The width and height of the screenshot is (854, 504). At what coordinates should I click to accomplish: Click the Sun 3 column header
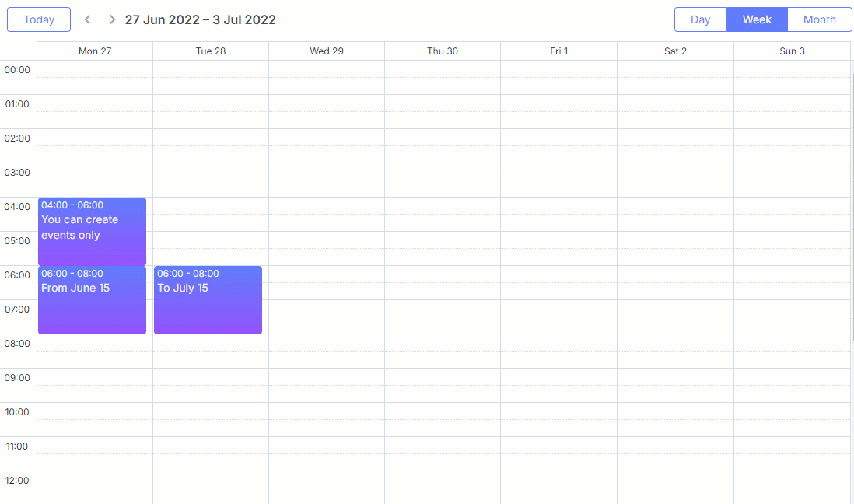pyautogui.click(x=792, y=51)
